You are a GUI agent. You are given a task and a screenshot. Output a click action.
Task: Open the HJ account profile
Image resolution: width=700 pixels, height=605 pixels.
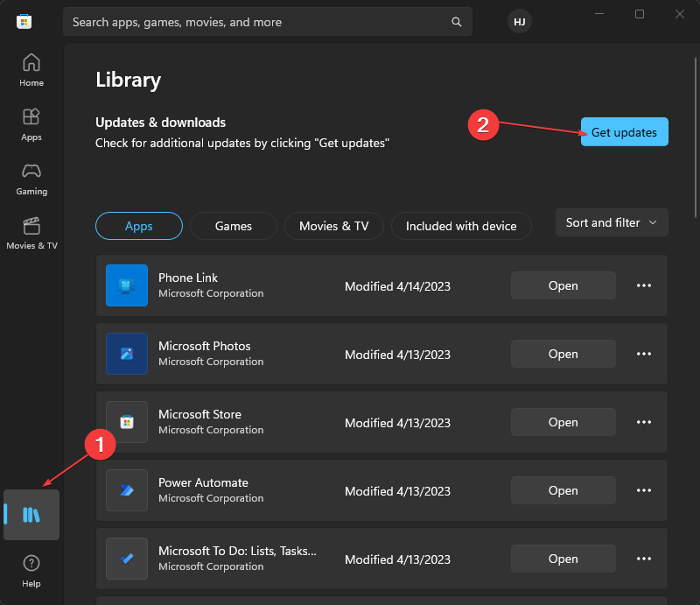coord(519,21)
